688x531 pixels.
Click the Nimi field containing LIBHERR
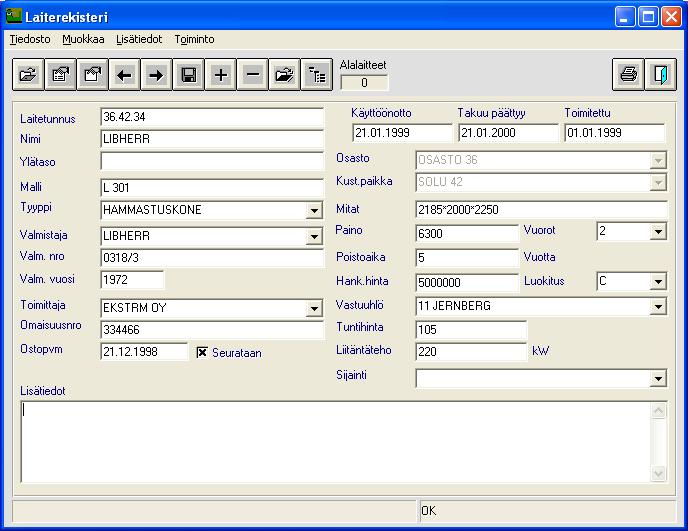(x=212, y=139)
